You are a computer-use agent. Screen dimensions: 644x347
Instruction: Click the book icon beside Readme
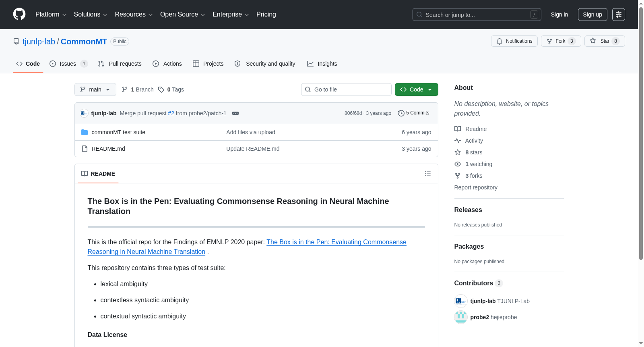458,129
